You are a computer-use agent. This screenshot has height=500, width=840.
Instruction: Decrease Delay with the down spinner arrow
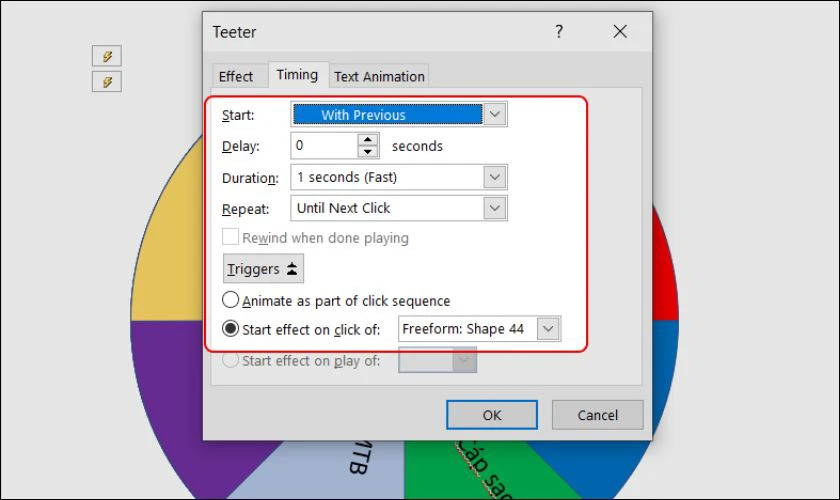click(368, 152)
